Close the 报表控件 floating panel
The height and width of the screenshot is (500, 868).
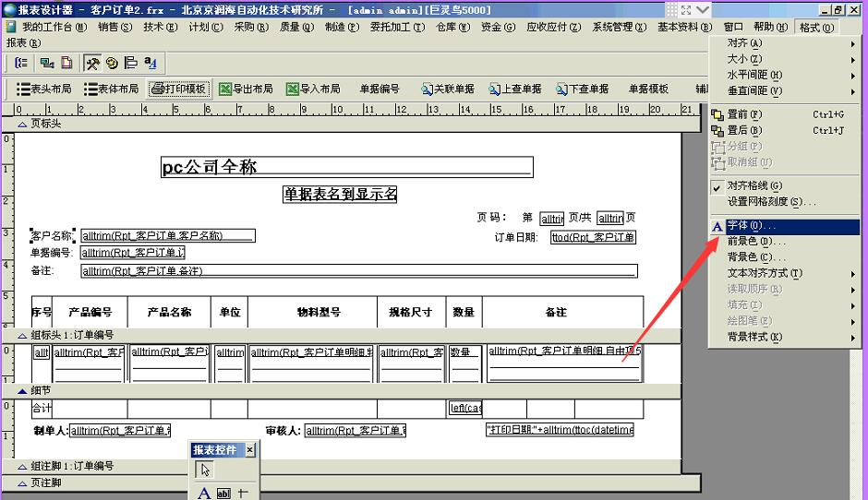point(249,449)
